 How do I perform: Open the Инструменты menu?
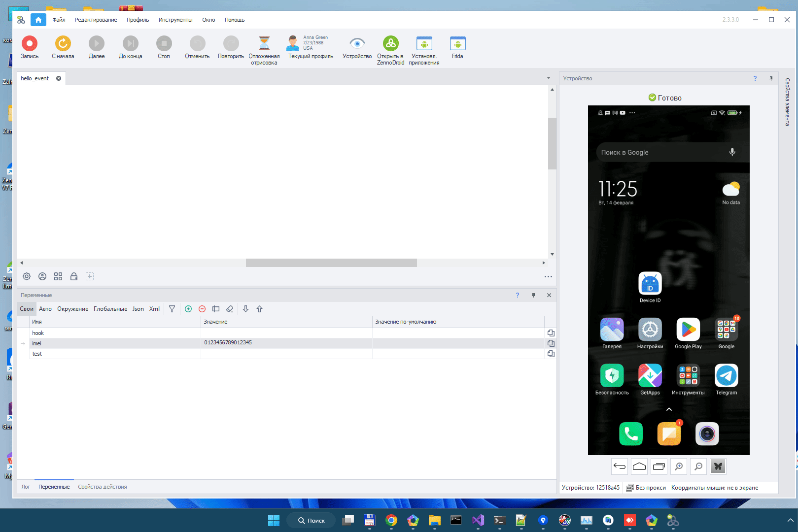[175, 20]
